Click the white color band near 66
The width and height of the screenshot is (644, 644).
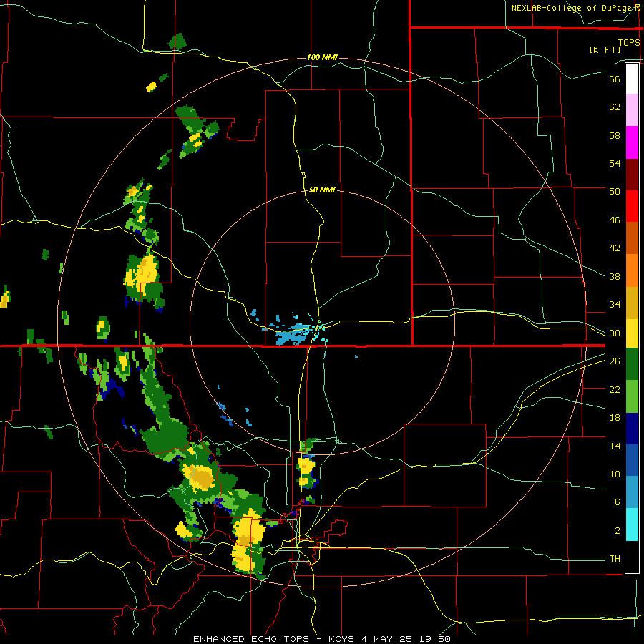(x=632, y=79)
